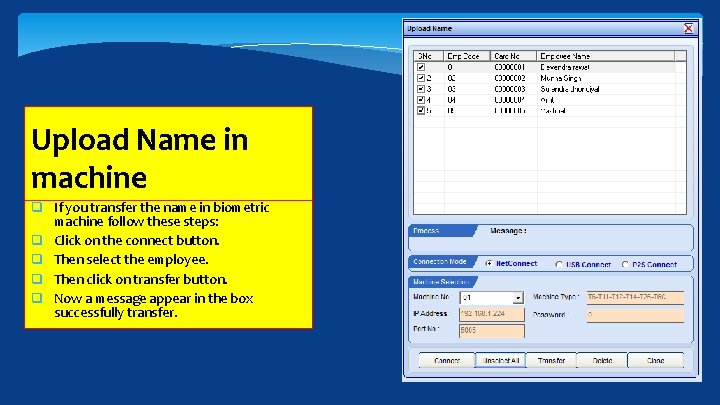
Task: Click the Connection Mode section label
Action: 439,262
